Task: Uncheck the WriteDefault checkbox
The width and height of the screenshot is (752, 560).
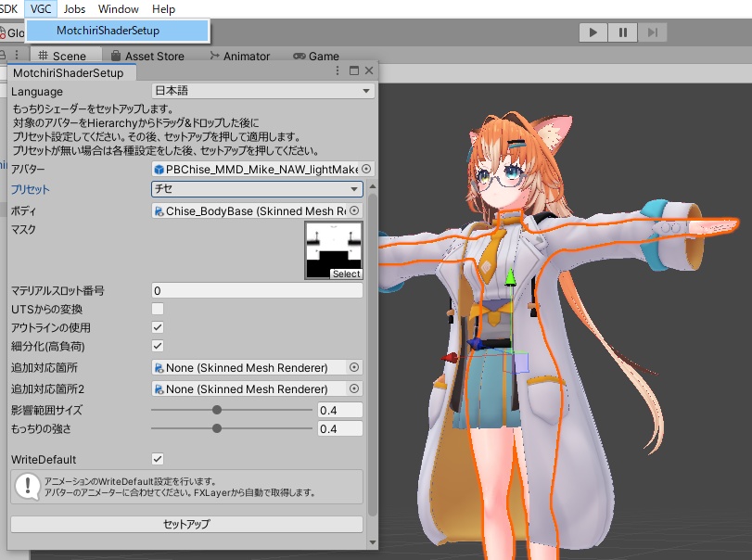Action: (x=157, y=458)
